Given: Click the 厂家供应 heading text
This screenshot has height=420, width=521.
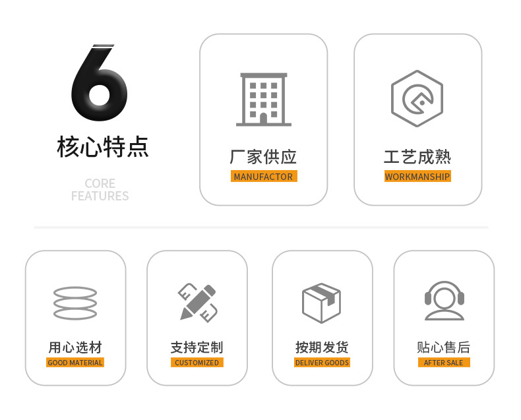Looking at the screenshot, I should tap(263, 157).
